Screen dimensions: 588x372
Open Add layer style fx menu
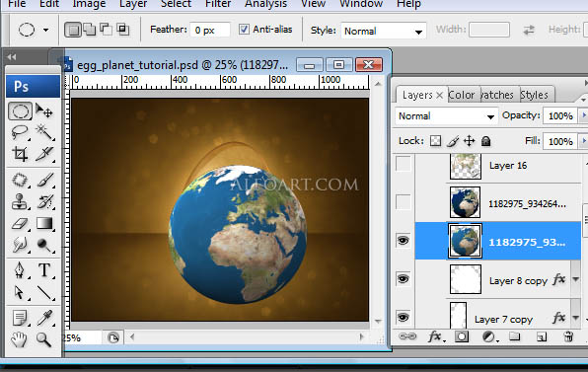coord(436,336)
